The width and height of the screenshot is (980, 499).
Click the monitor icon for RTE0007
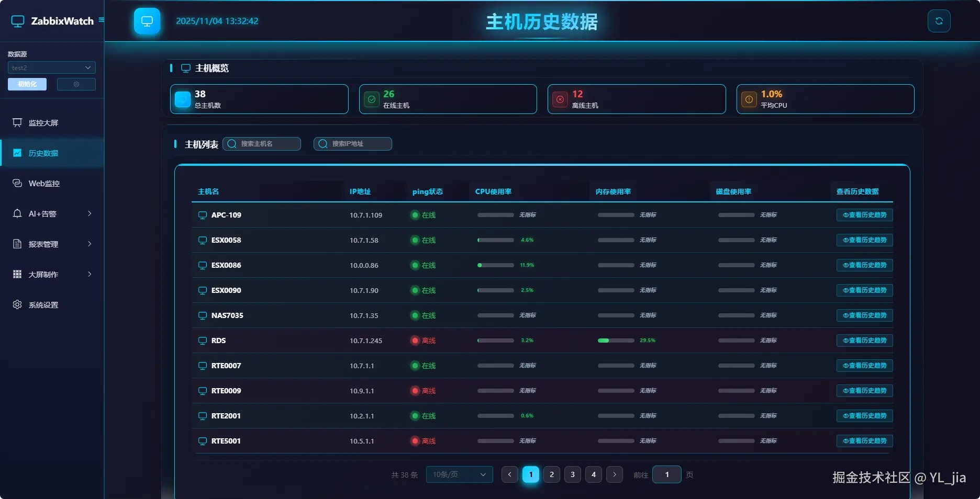pyautogui.click(x=203, y=366)
